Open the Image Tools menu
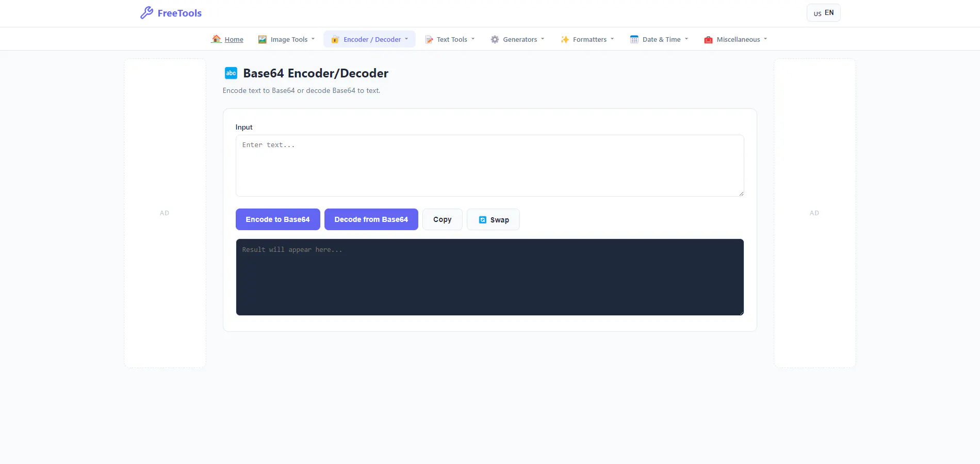Image resolution: width=980 pixels, height=464 pixels. click(x=286, y=39)
